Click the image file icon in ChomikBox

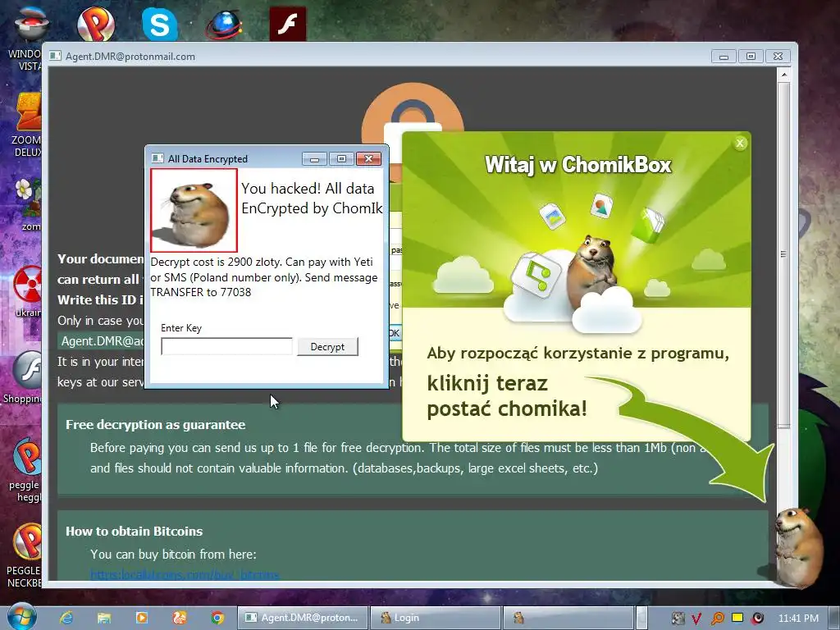coord(552,216)
